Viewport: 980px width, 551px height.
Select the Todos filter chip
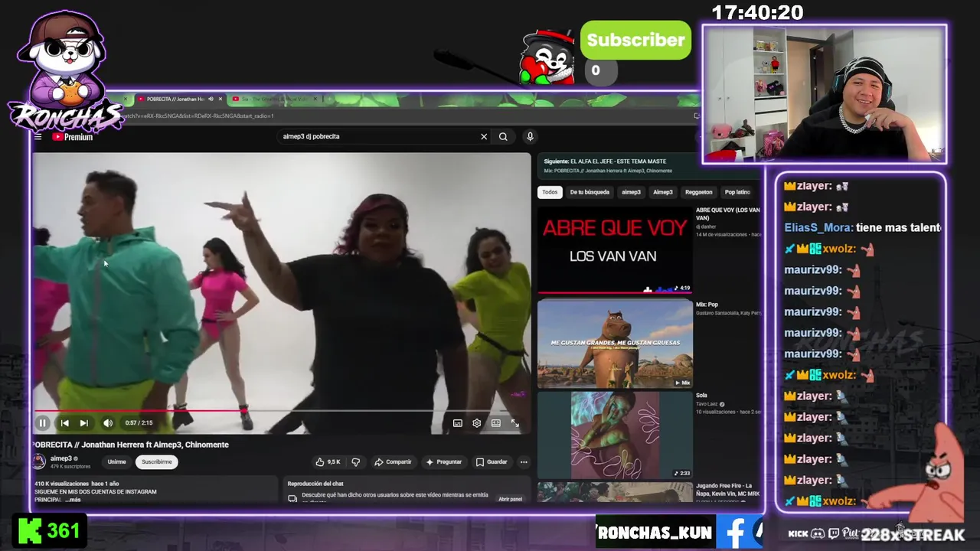point(550,192)
